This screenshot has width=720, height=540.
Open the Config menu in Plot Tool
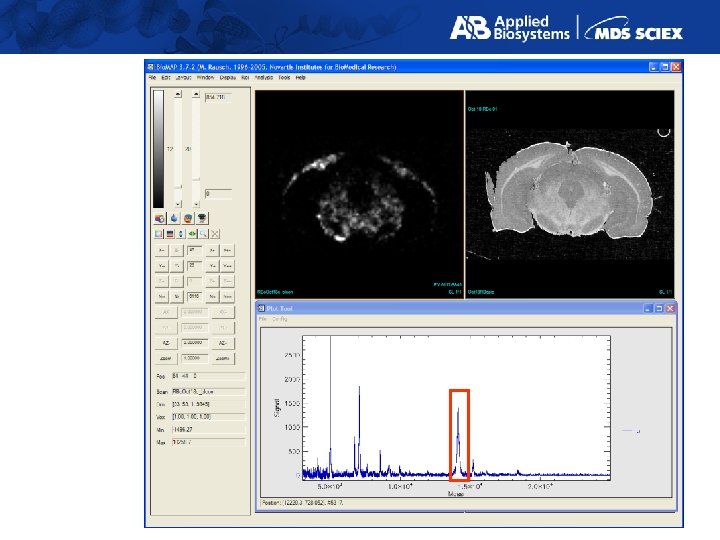(281, 320)
